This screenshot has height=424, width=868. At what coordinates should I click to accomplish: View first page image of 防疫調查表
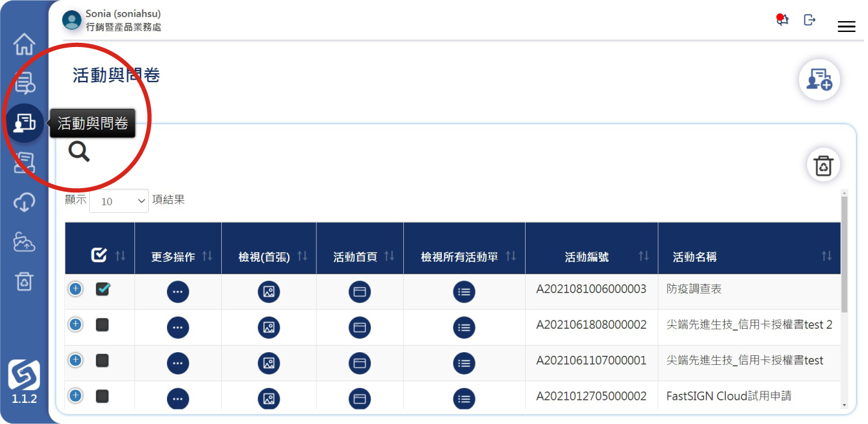click(x=269, y=292)
